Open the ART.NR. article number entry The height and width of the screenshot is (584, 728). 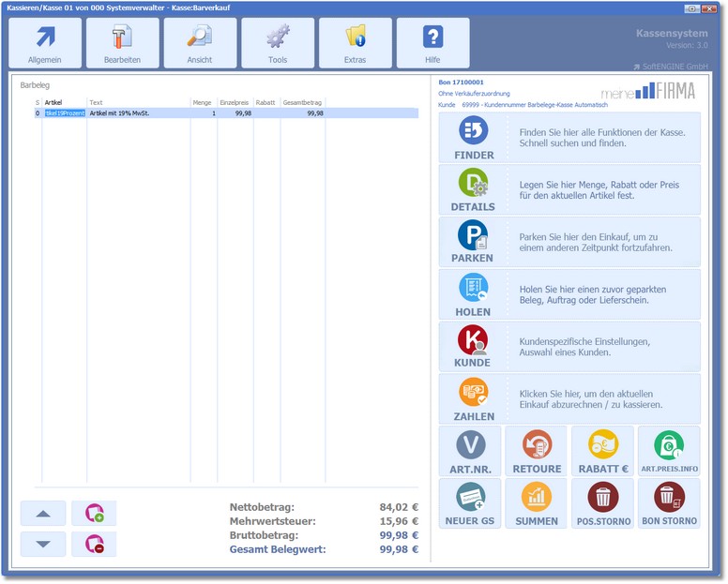pos(470,451)
